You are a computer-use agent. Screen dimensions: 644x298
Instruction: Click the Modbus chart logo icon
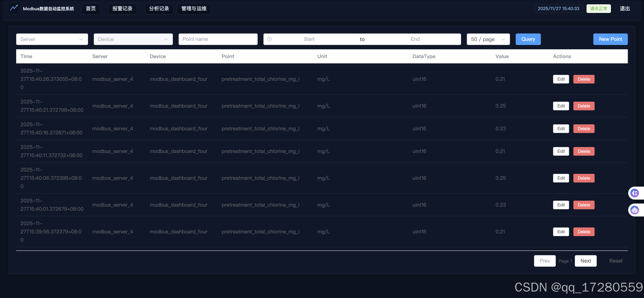coord(14,8)
